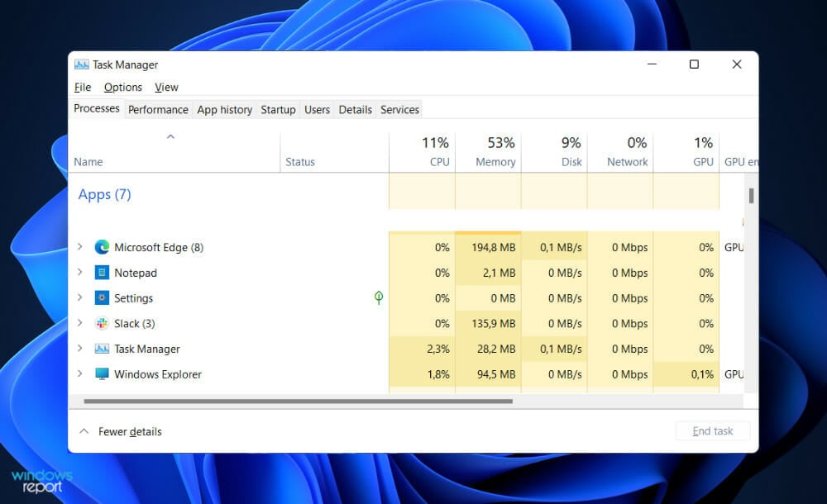Click the green leaf icon beside Settings
Screen dimensions: 827x504
pos(378,297)
